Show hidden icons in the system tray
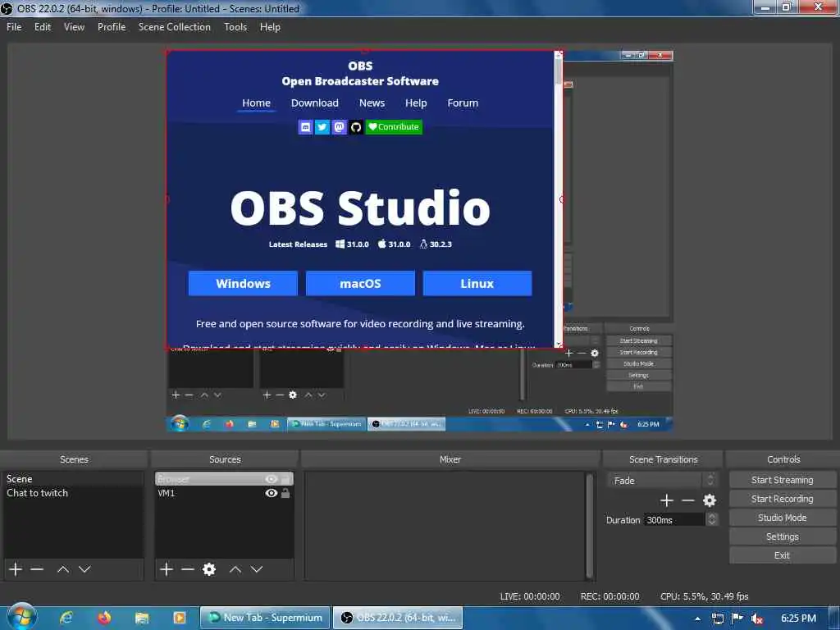The height and width of the screenshot is (630, 840). click(x=697, y=619)
